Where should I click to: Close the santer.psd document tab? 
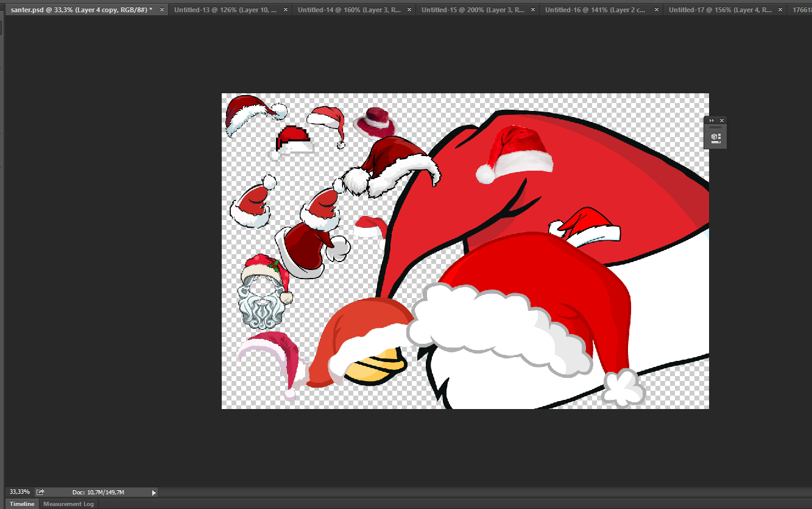[x=161, y=10]
